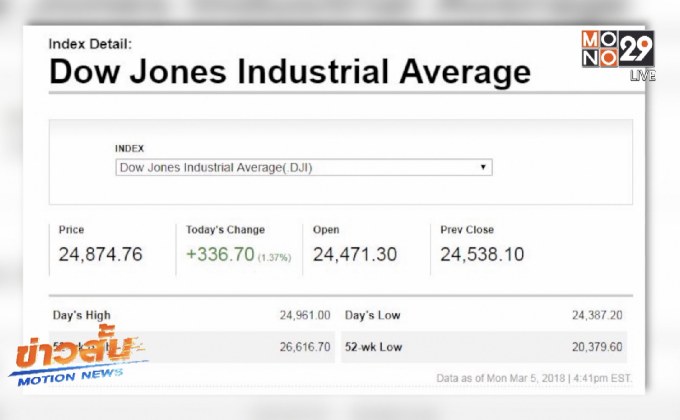Image resolution: width=680 pixels, height=420 pixels.
Task: Select the Day's Low value 24,387.20
Action: pyautogui.click(x=597, y=315)
